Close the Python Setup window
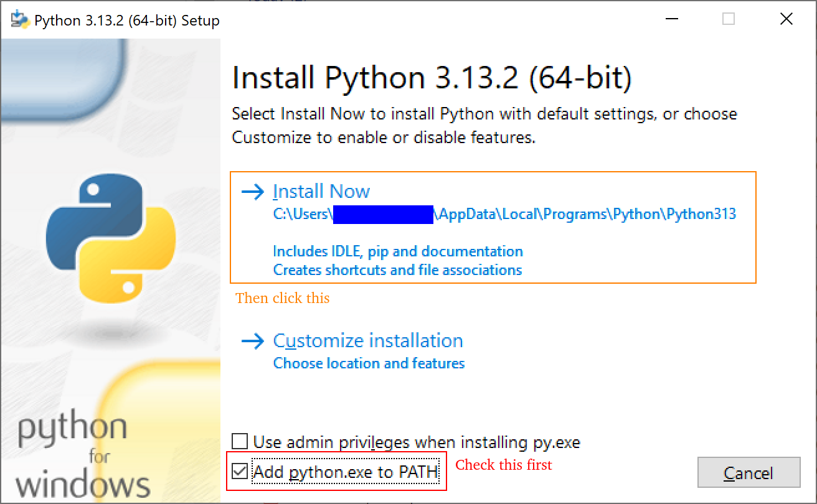 click(x=786, y=19)
